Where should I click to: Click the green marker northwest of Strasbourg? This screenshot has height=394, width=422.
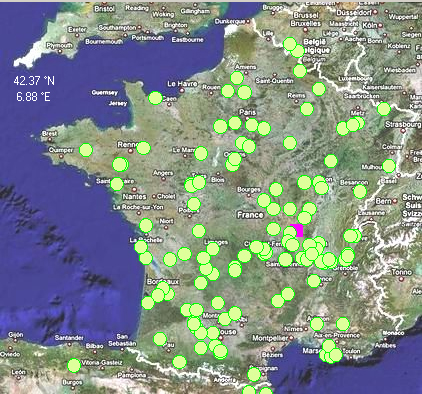point(384,109)
